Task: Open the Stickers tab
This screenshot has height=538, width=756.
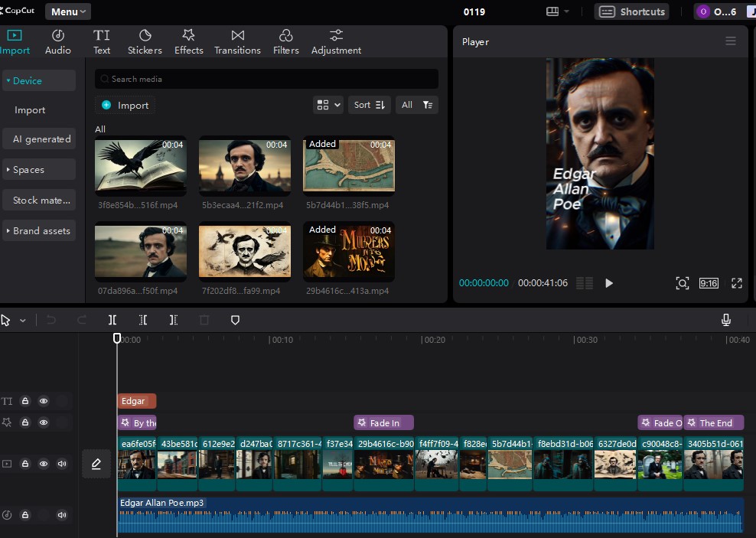Action: click(145, 42)
